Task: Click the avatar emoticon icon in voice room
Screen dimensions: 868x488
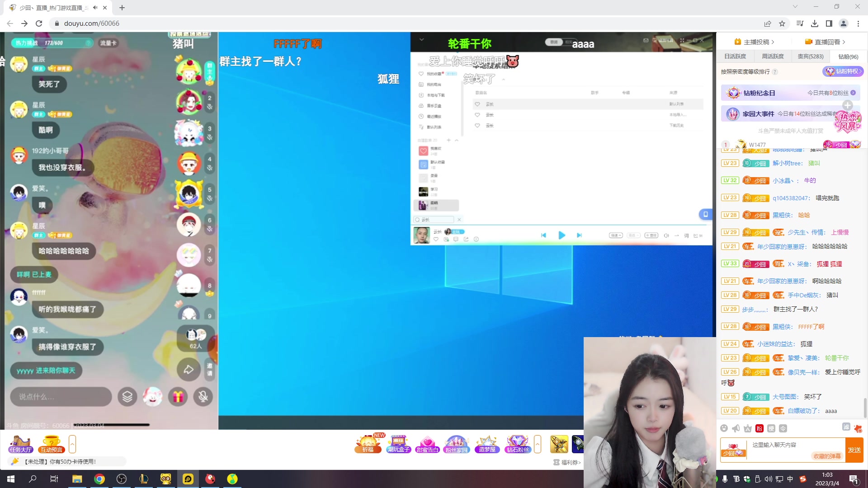Action: (x=153, y=397)
